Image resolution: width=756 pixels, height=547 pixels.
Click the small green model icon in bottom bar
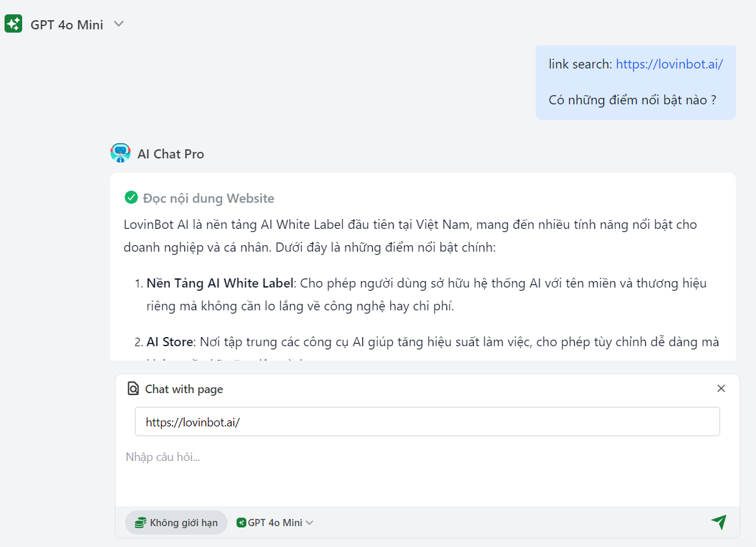pos(241,523)
